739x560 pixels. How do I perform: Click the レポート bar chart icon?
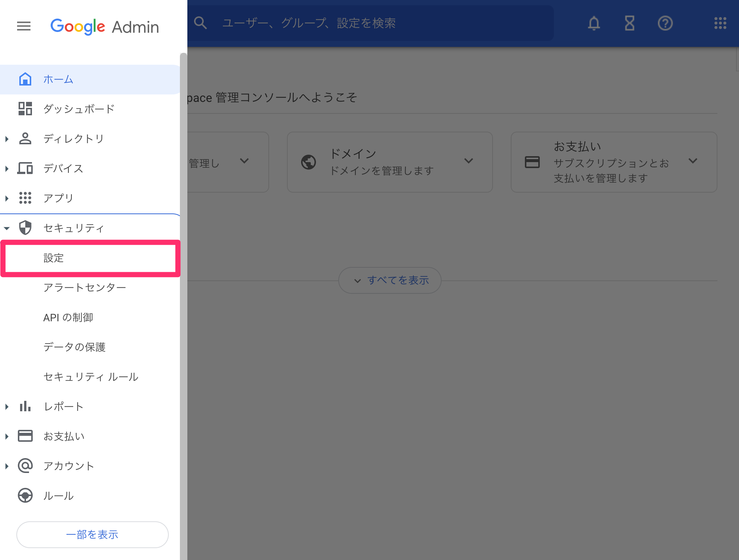click(25, 406)
